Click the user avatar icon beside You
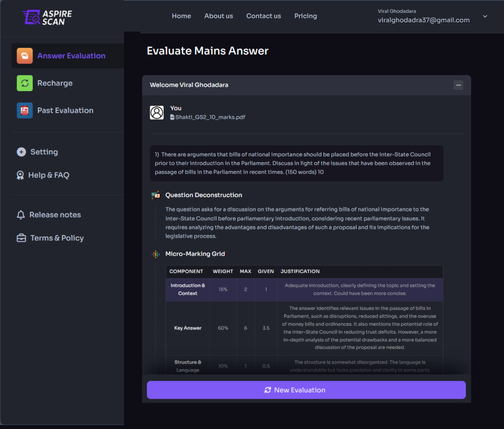Screen dimensions: 504x429 (157, 113)
